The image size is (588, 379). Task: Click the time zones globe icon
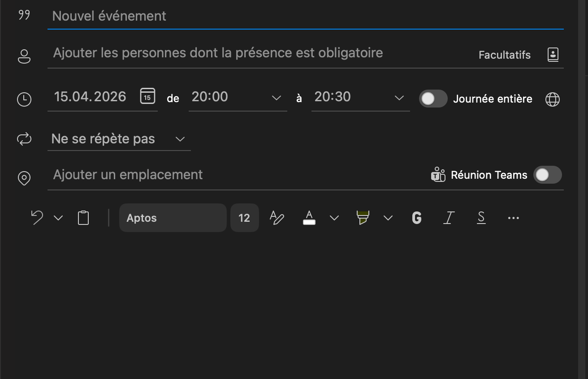click(x=552, y=99)
